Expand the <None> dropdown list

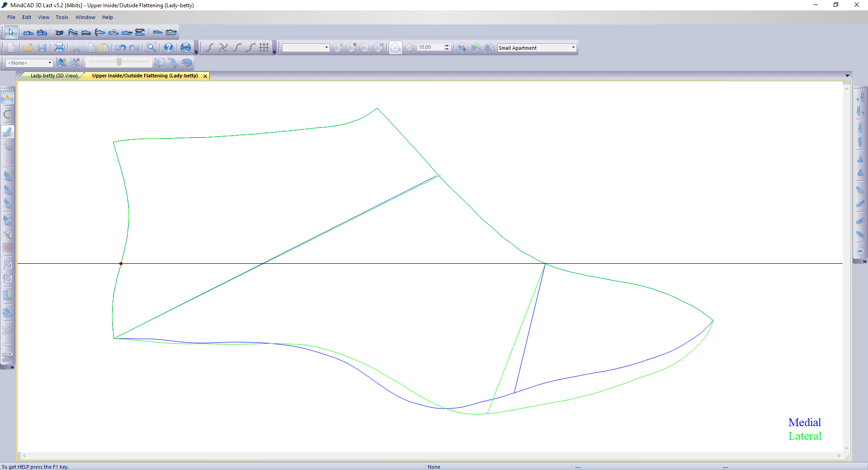coord(50,63)
